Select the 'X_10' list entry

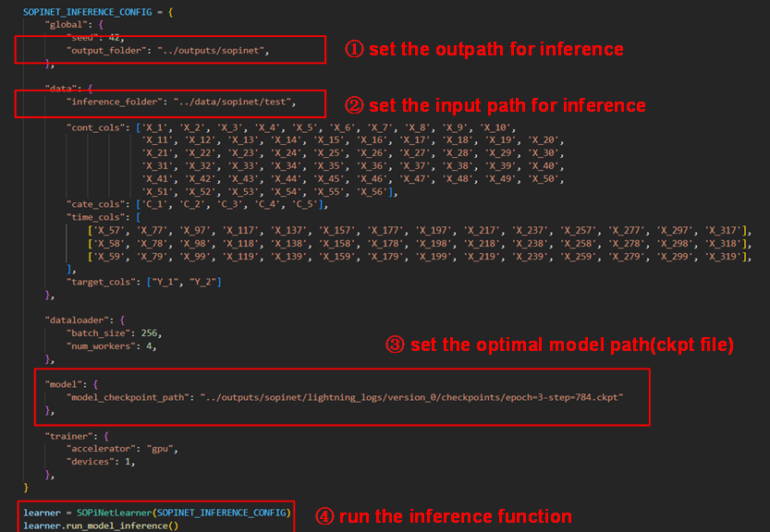click(x=496, y=127)
